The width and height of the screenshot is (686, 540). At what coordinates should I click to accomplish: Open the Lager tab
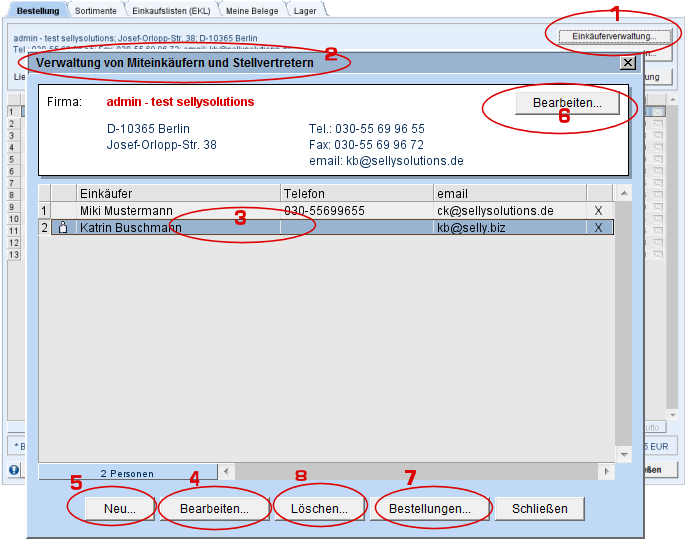pyautogui.click(x=305, y=11)
